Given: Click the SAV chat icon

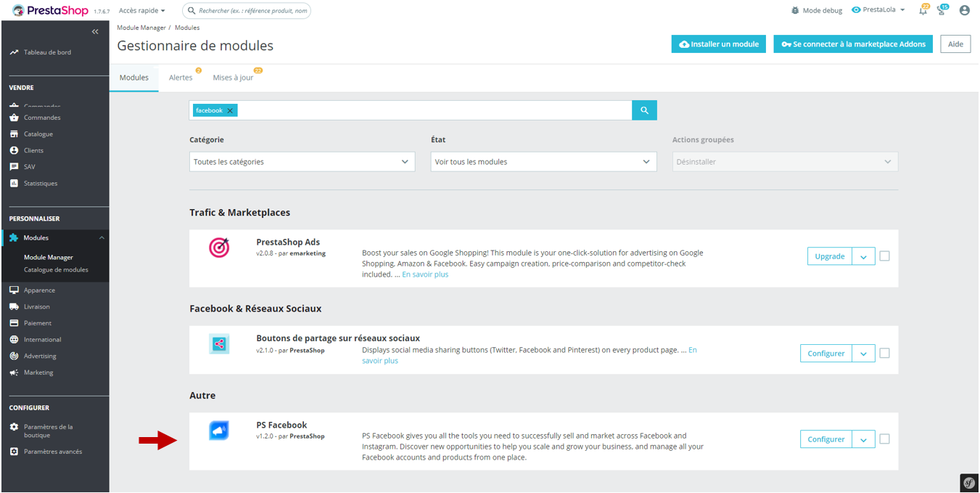Looking at the screenshot, I should 14,167.
